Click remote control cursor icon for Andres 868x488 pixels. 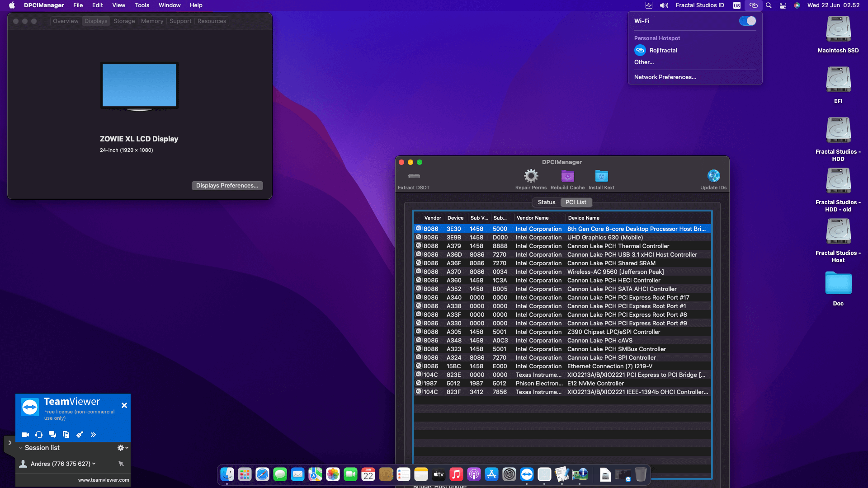coord(121,464)
